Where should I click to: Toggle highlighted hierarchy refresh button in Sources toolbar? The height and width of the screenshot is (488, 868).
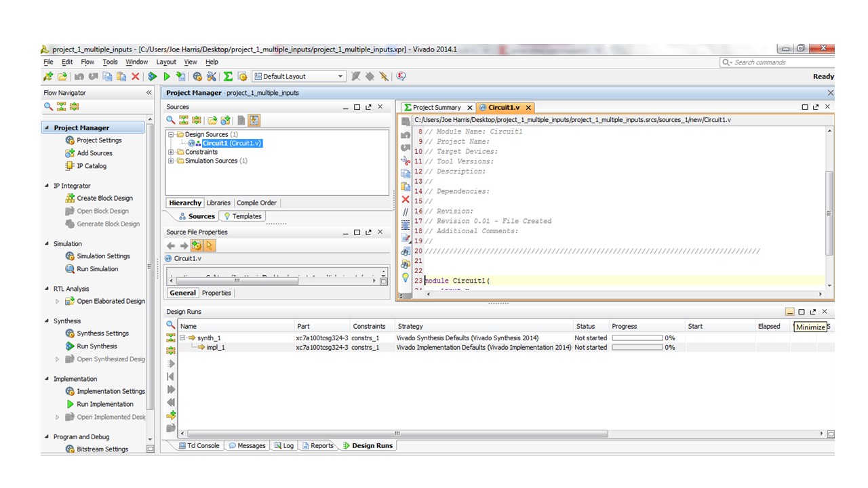tap(254, 120)
